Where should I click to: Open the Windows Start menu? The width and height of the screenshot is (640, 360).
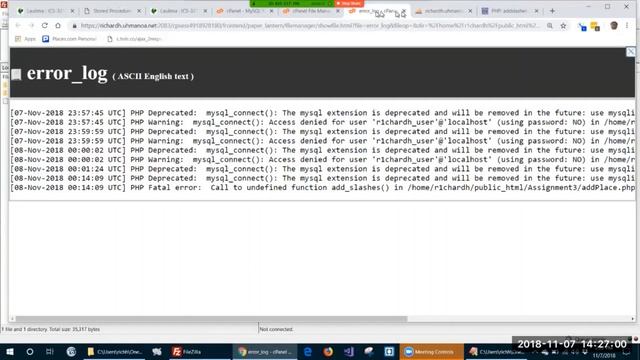(10, 352)
